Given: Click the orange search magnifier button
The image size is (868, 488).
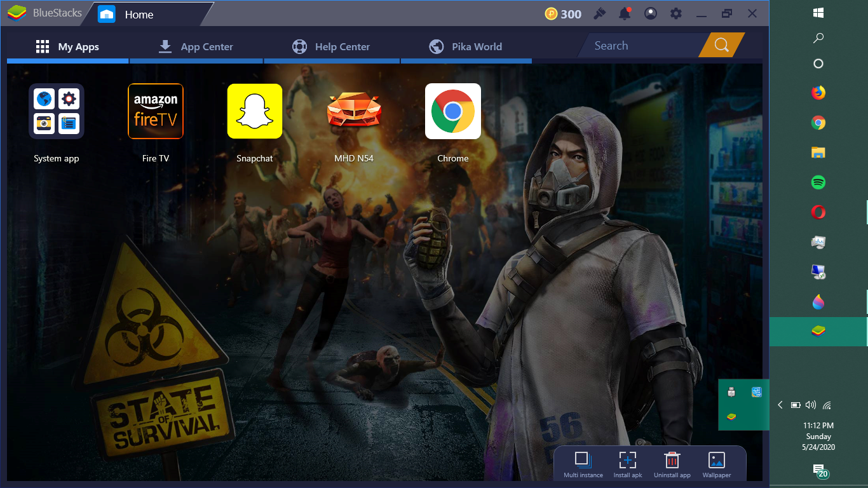Looking at the screenshot, I should (x=721, y=45).
